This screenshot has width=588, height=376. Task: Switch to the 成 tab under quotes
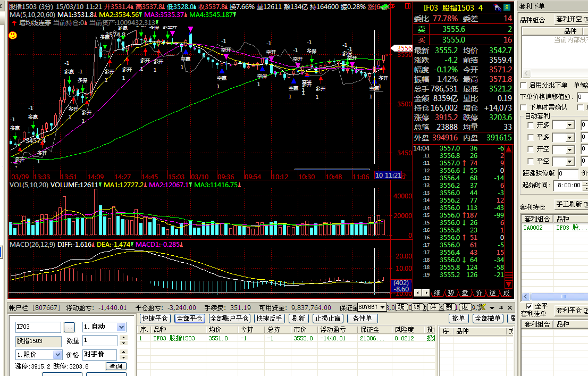coord(506,293)
